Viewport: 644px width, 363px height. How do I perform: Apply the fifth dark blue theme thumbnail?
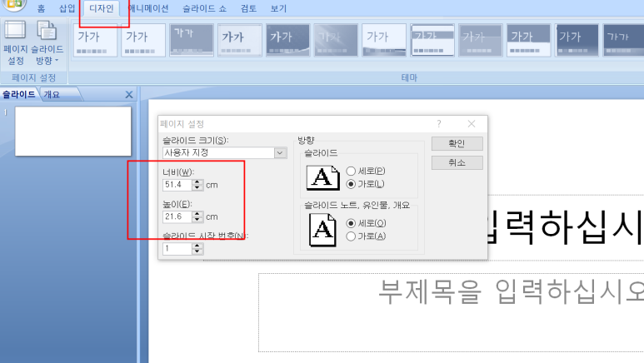[x=287, y=40]
